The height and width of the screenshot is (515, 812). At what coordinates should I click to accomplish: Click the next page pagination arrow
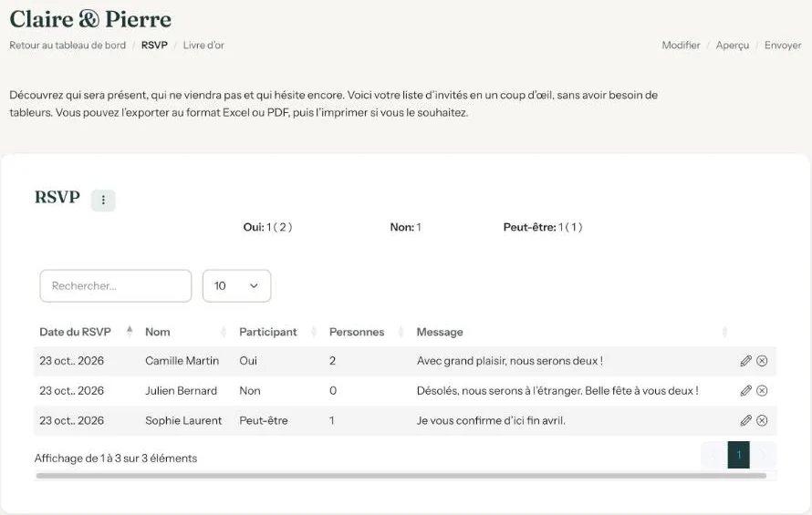(x=763, y=455)
